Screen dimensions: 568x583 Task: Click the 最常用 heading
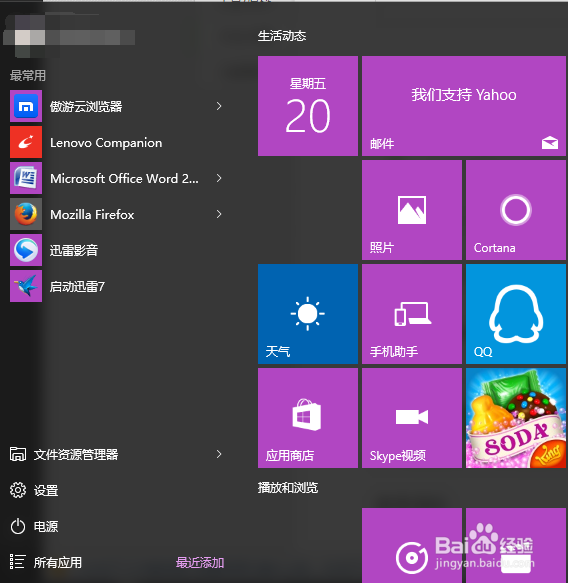tap(28, 75)
